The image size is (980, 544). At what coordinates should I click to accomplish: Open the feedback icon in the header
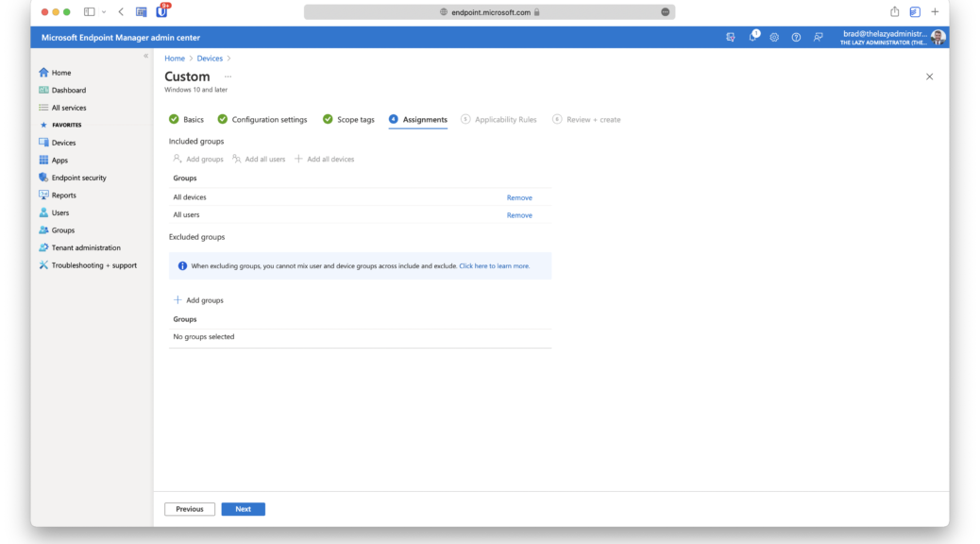(819, 38)
